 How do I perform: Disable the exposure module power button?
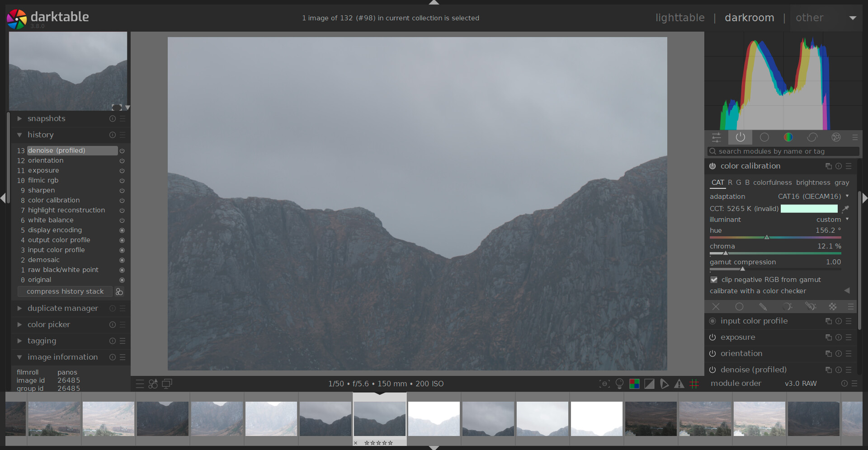coord(712,337)
